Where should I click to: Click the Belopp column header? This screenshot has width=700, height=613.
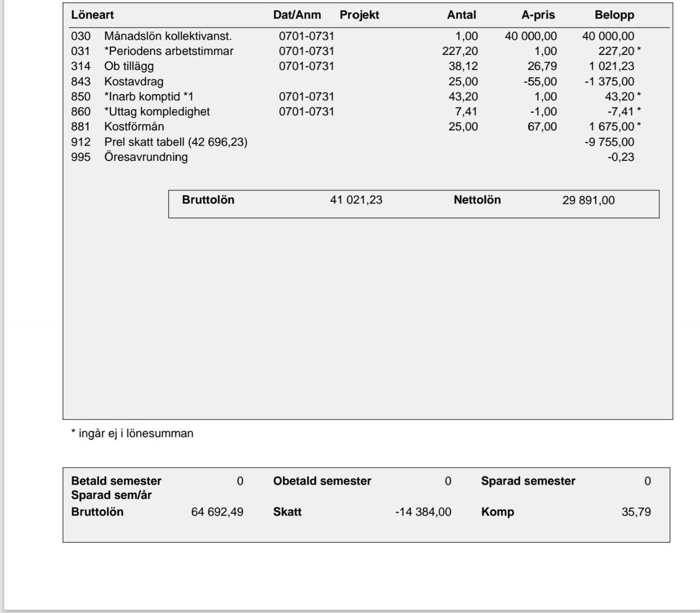614,15
